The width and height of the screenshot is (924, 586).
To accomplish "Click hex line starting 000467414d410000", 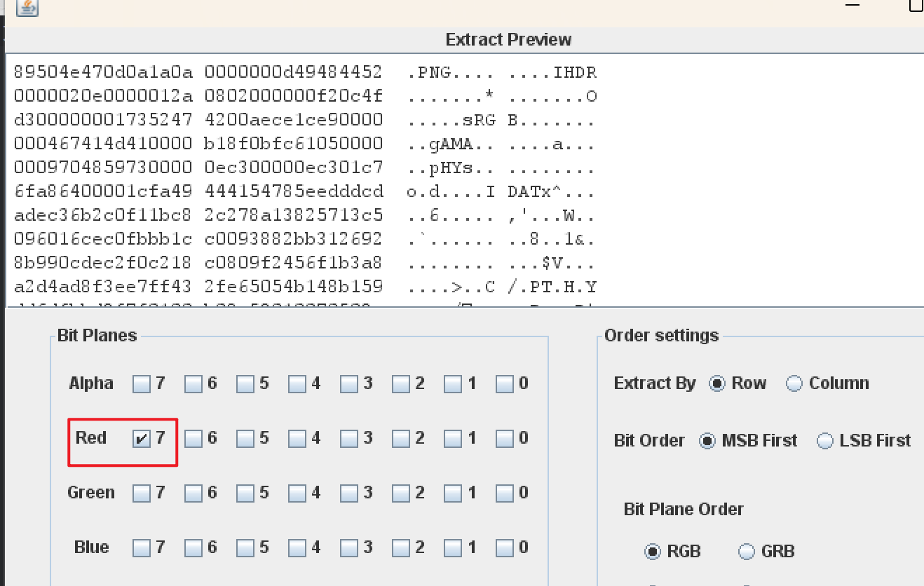I will point(198,144).
